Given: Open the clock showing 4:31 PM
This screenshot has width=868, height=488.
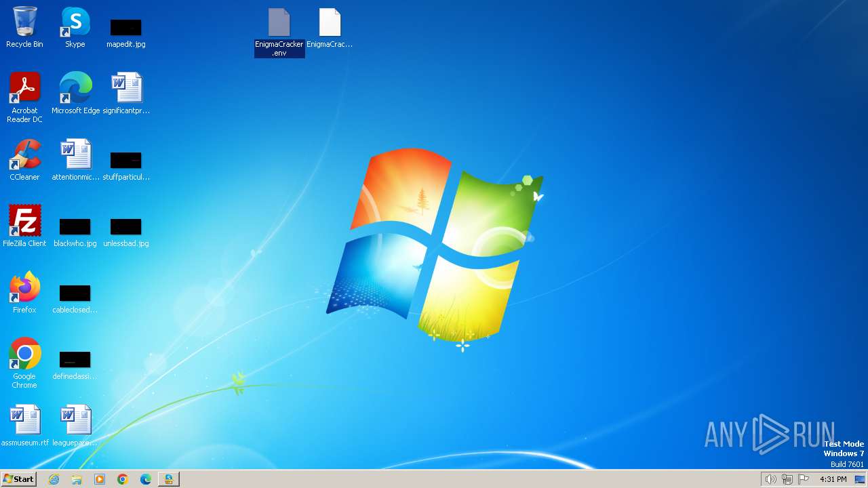Looking at the screenshot, I should tap(833, 479).
